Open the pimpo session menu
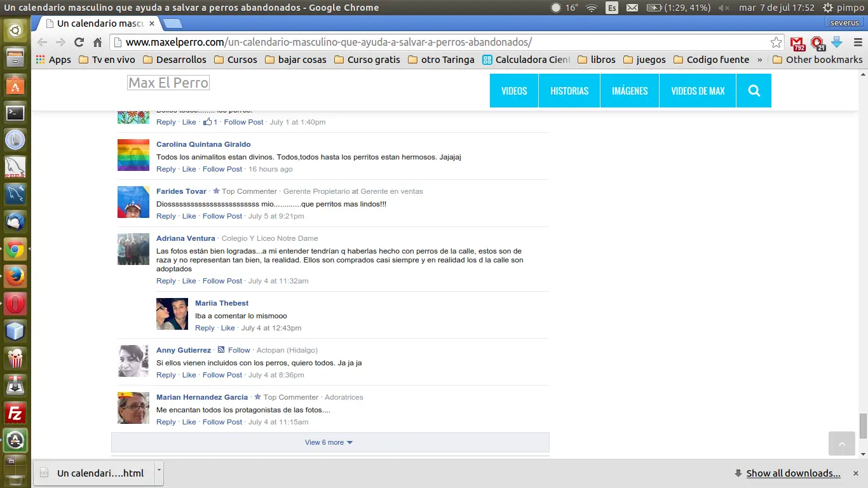 (x=844, y=8)
